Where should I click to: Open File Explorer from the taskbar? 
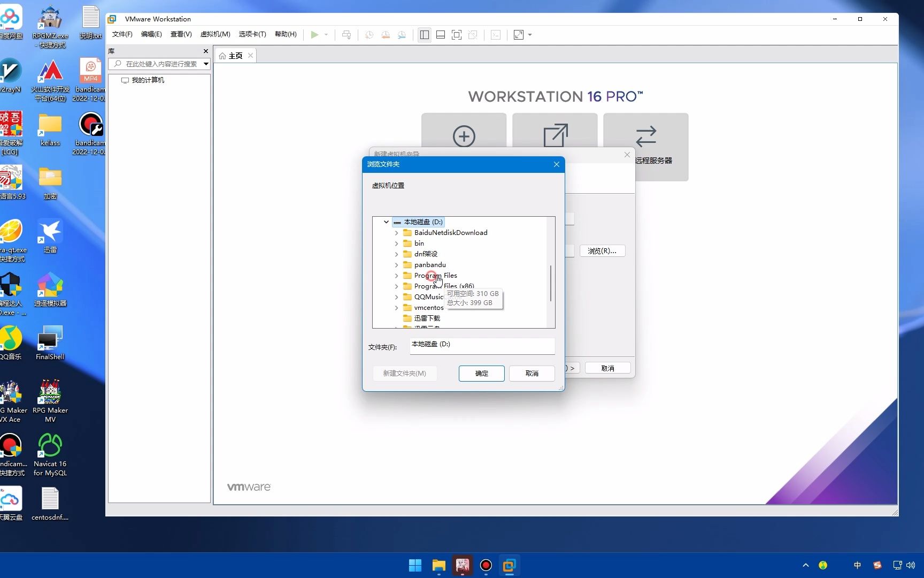click(439, 565)
